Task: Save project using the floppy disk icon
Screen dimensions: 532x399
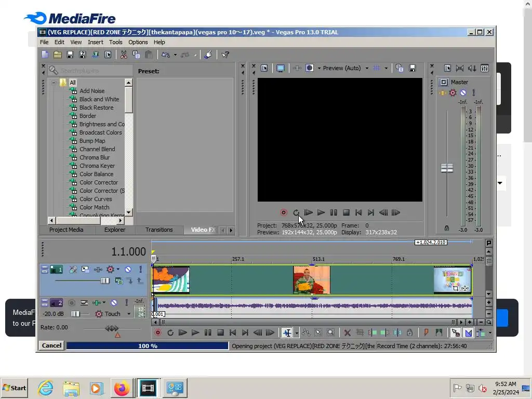Action: point(70,55)
